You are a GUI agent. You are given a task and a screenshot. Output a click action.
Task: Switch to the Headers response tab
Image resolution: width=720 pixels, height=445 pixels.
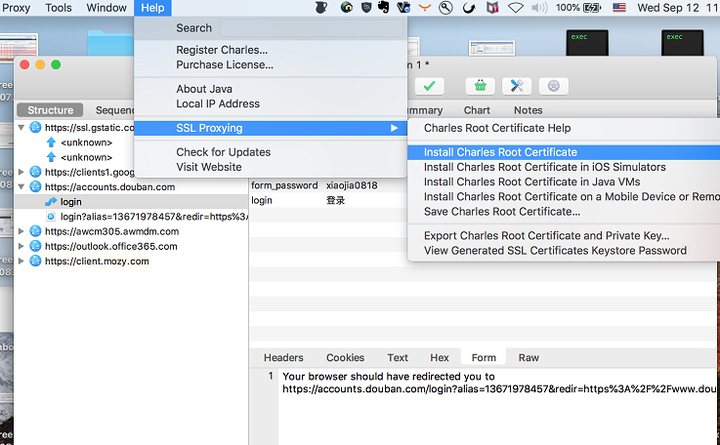(x=283, y=357)
